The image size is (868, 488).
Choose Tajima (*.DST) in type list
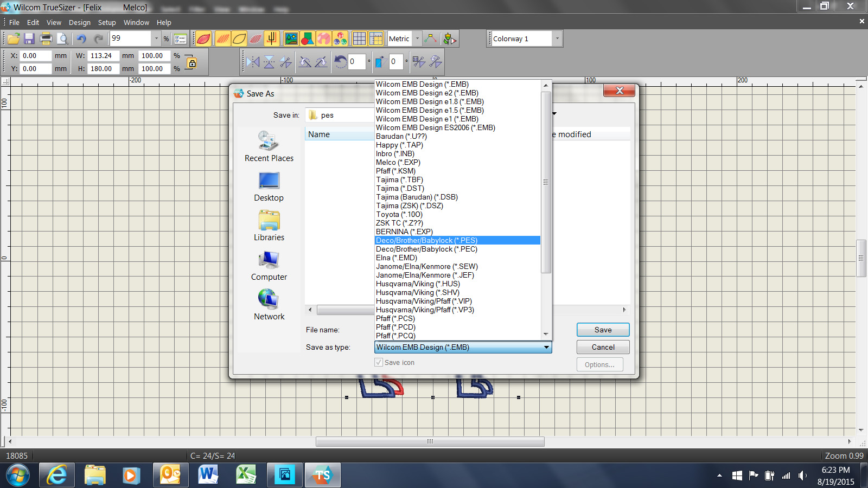(457, 188)
